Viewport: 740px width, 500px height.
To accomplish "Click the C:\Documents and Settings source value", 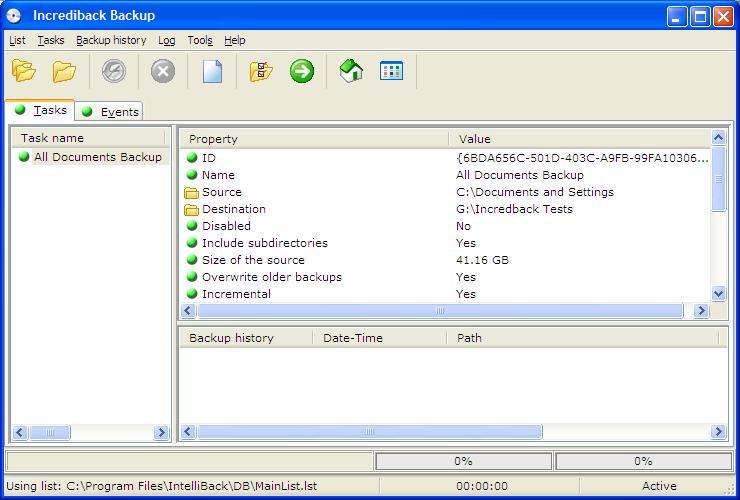I will pos(535,192).
